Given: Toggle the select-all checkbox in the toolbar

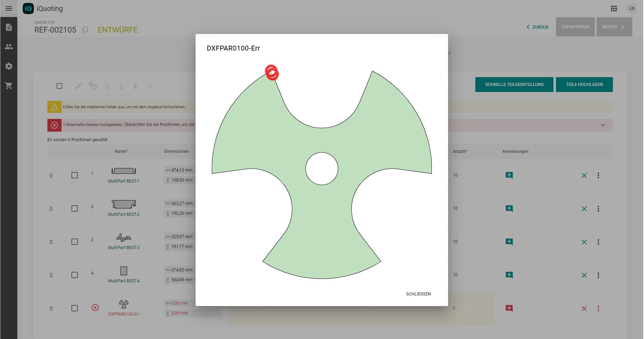Looking at the screenshot, I should click(x=59, y=86).
